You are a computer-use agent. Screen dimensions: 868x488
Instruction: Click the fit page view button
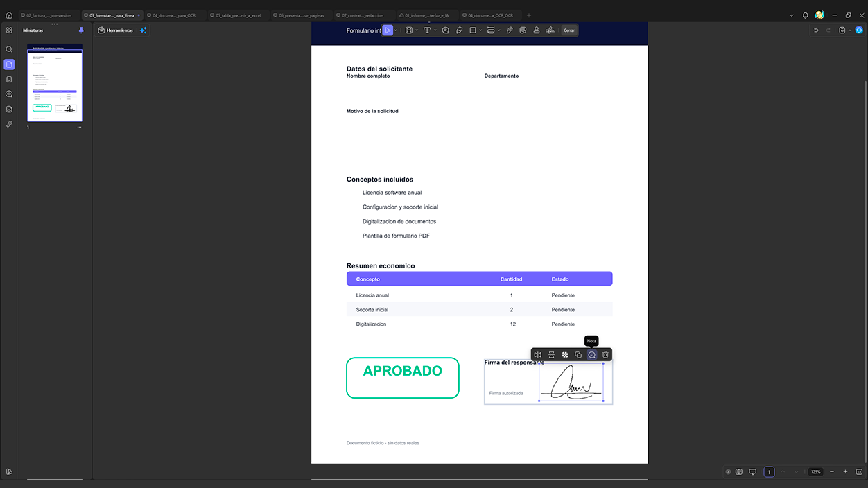click(x=859, y=472)
